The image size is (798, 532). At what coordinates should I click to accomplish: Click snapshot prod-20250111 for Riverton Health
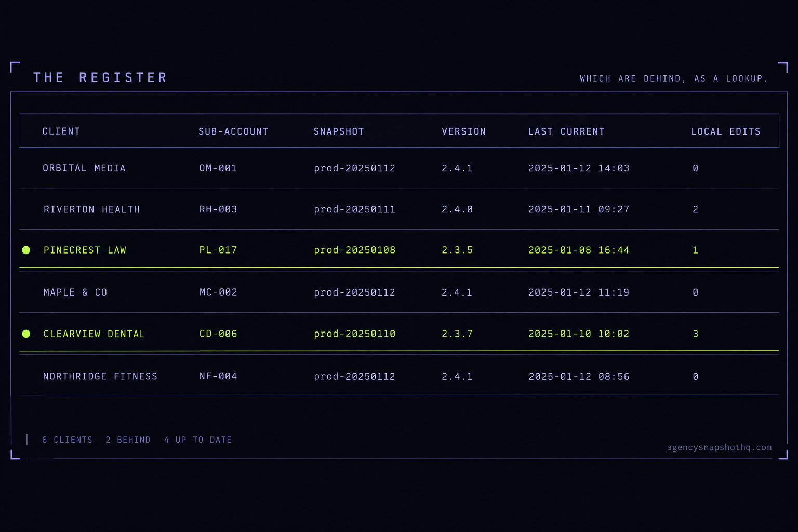[355, 209]
